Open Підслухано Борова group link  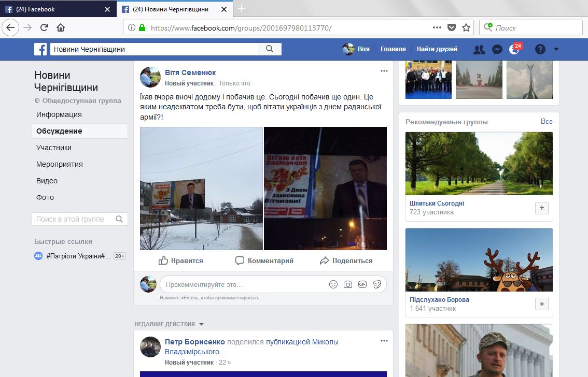tap(439, 299)
